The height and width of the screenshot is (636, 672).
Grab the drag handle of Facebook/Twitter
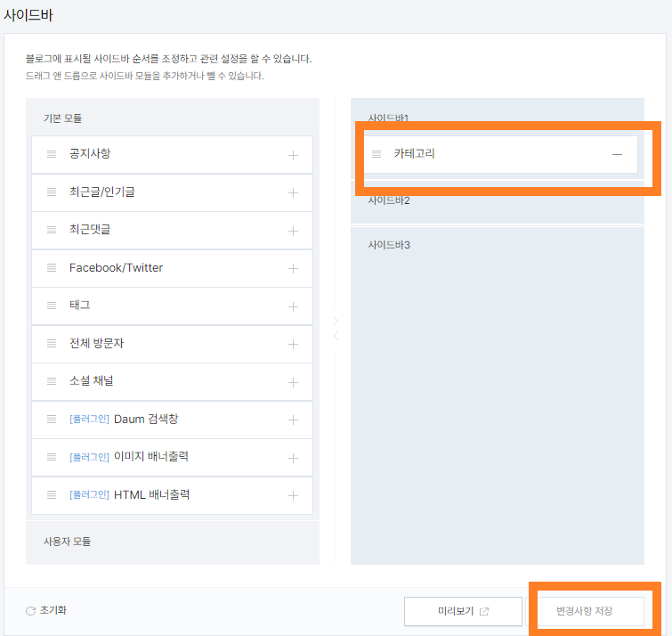[x=52, y=267]
